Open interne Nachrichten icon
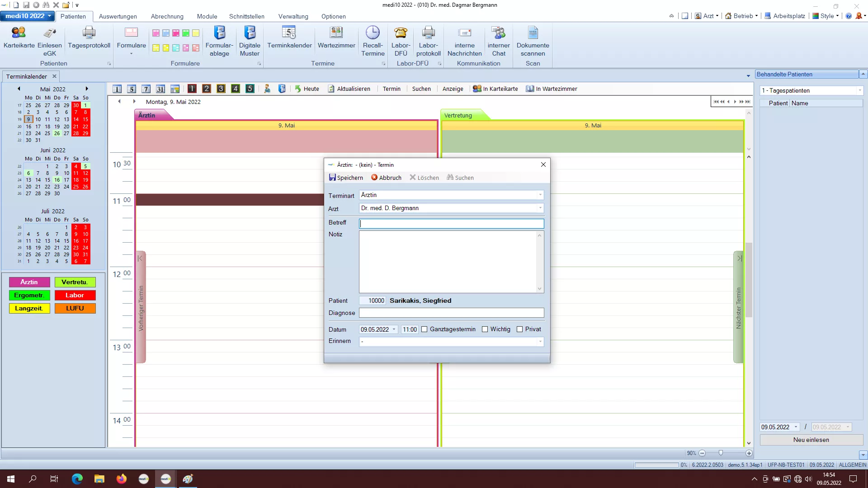Screen dimensions: 868x488 [465, 41]
